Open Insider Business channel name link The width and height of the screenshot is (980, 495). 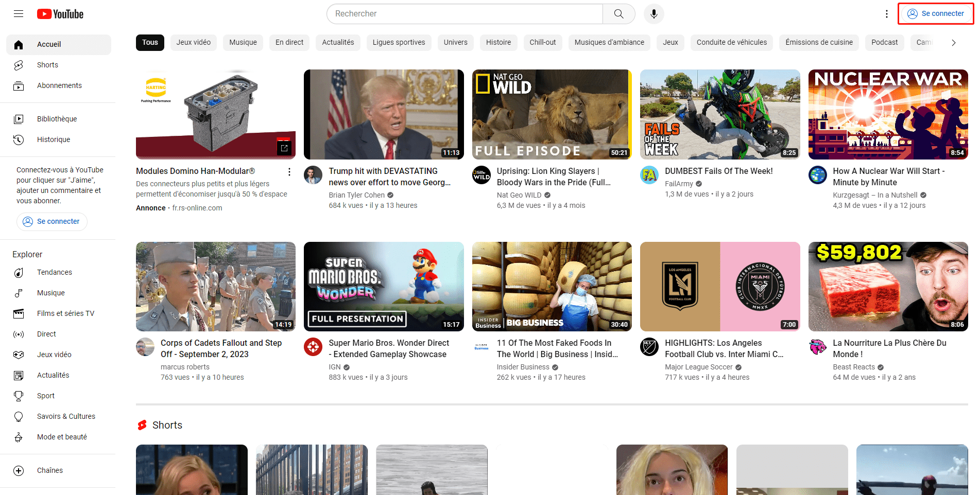523,367
